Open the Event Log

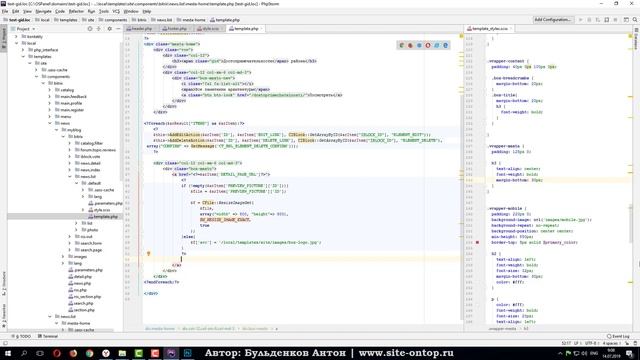618,336
